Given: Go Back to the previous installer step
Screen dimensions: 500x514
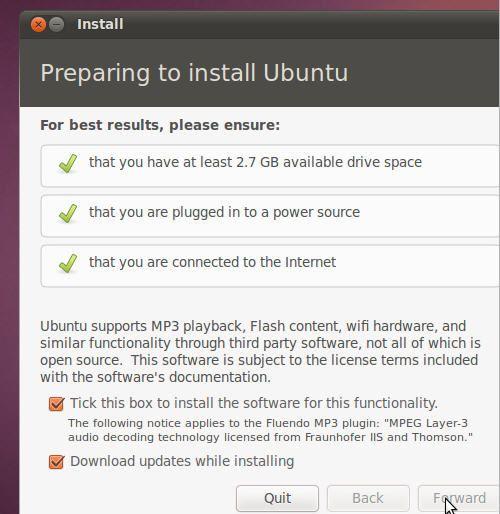Looking at the screenshot, I should pyautogui.click(x=368, y=498).
